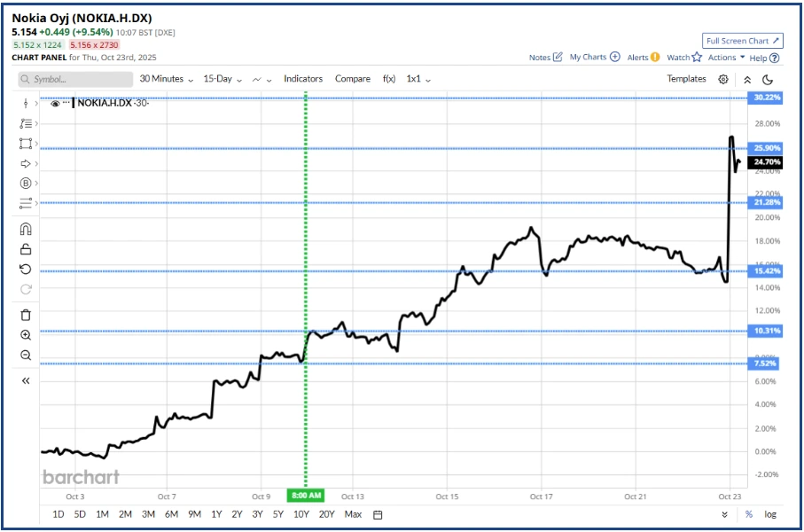Activate the magnet snap tool
Viewport: 804px width, 532px height.
point(26,229)
